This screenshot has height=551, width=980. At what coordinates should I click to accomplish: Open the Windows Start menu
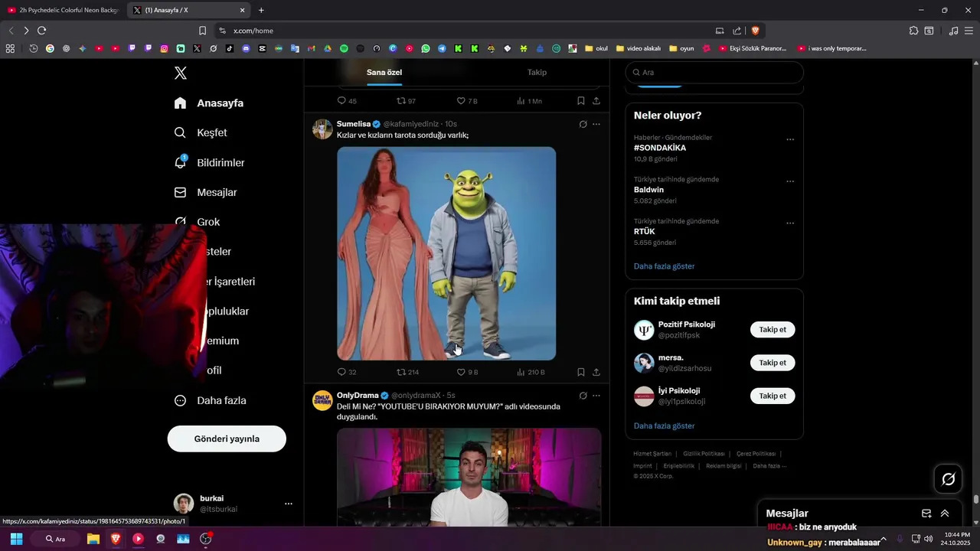[x=16, y=539]
